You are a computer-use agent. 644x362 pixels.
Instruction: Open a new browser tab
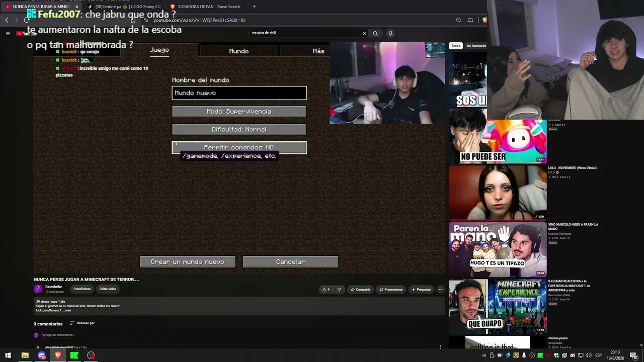pyautogui.click(x=254, y=7)
